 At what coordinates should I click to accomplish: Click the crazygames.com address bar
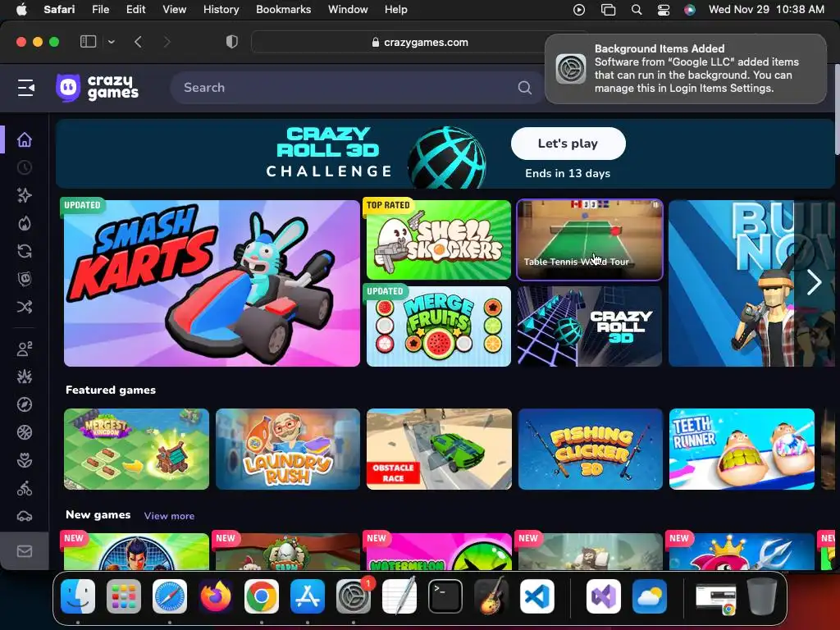tap(419, 43)
